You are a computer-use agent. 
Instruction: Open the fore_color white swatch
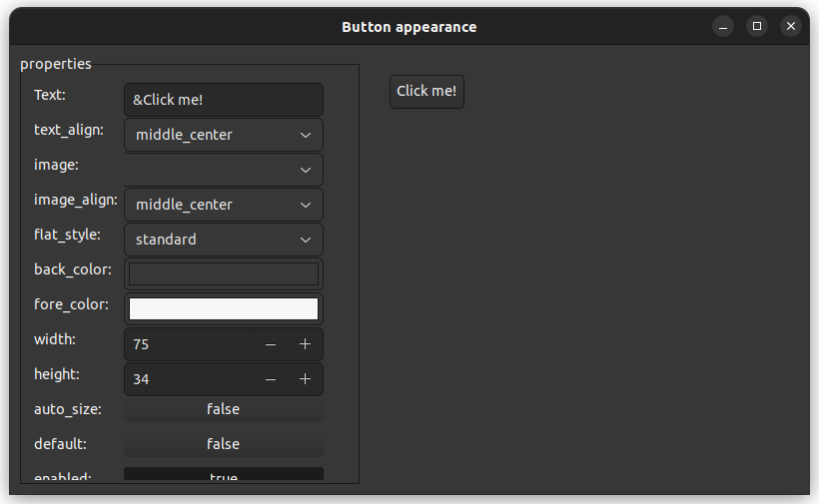[x=223, y=308]
